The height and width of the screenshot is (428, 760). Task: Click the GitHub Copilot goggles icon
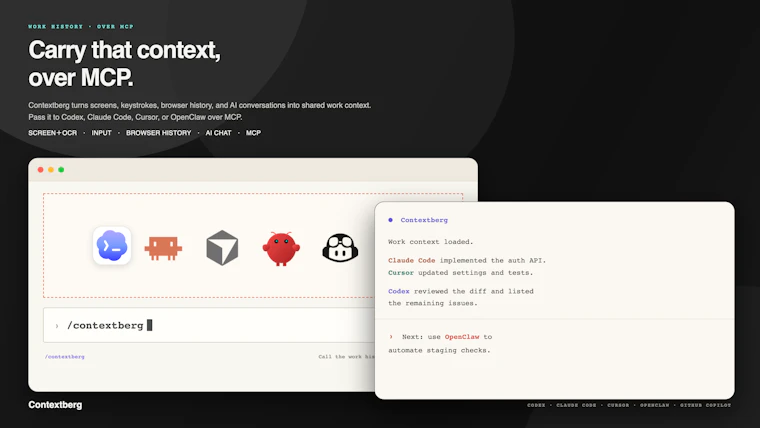click(x=340, y=248)
